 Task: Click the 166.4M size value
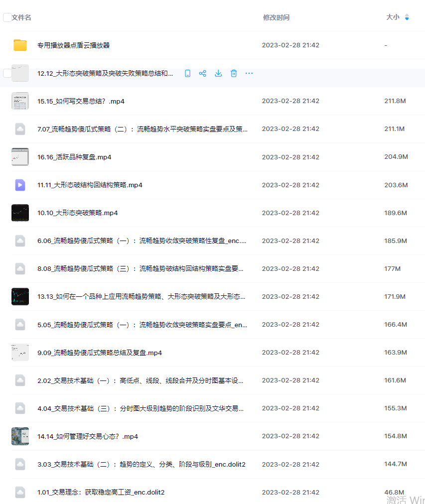coord(396,325)
